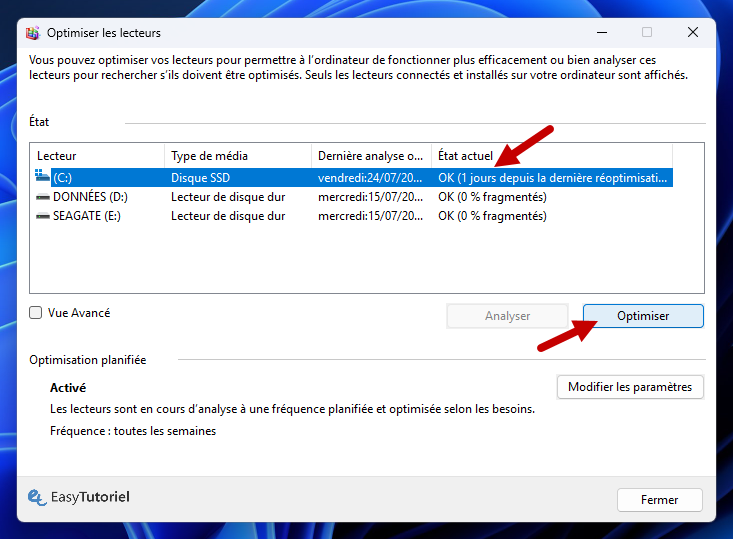Sort by Type de média column header
Viewport: 733px width, 539px height.
click(x=238, y=156)
